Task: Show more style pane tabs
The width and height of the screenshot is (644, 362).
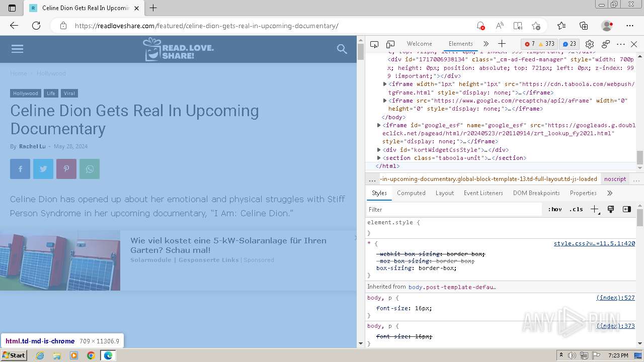Action: (x=610, y=193)
